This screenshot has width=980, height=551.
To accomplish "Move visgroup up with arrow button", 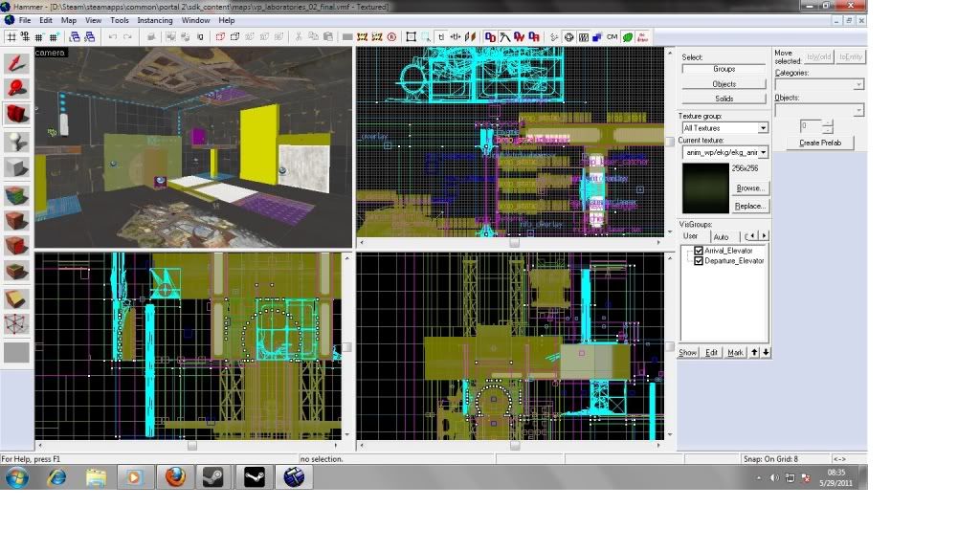I will (x=754, y=353).
